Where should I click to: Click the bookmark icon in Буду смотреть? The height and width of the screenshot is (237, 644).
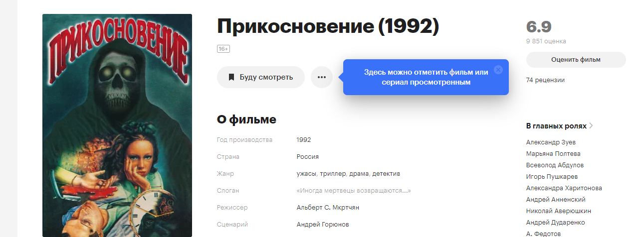click(231, 77)
